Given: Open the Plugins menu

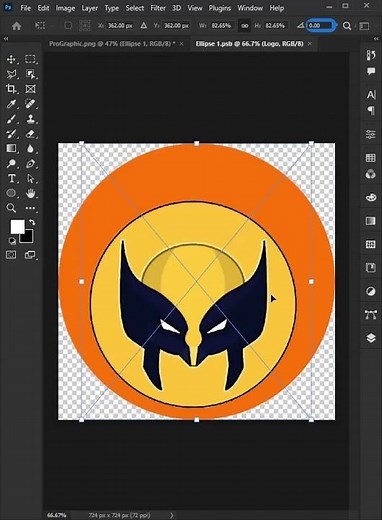Looking at the screenshot, I should click(220, 8).
